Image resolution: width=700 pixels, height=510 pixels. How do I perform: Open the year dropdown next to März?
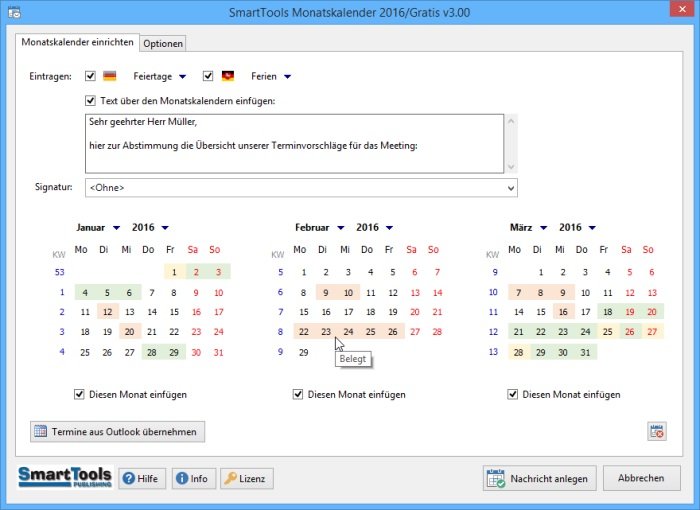pyautogui.click(x=592, y=228)
